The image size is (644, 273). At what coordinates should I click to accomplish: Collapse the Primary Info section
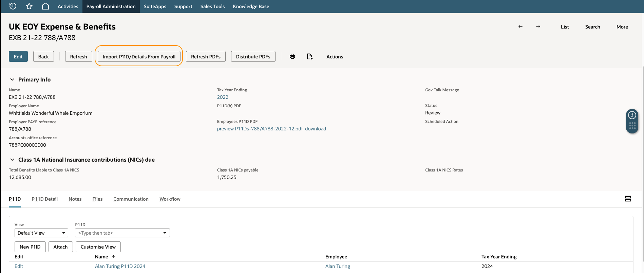[12, 79]
